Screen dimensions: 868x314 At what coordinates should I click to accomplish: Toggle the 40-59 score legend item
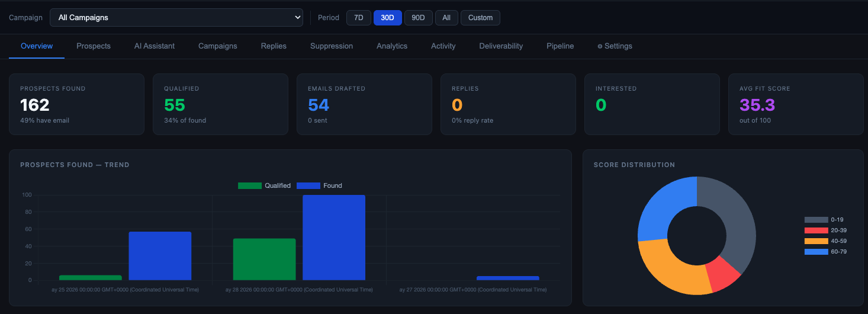point(825,241)
